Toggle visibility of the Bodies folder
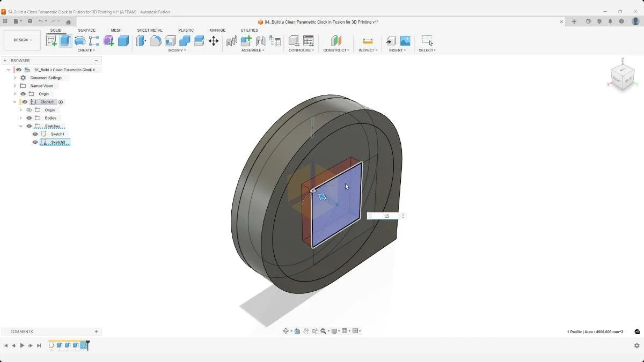 coord(30,118)
